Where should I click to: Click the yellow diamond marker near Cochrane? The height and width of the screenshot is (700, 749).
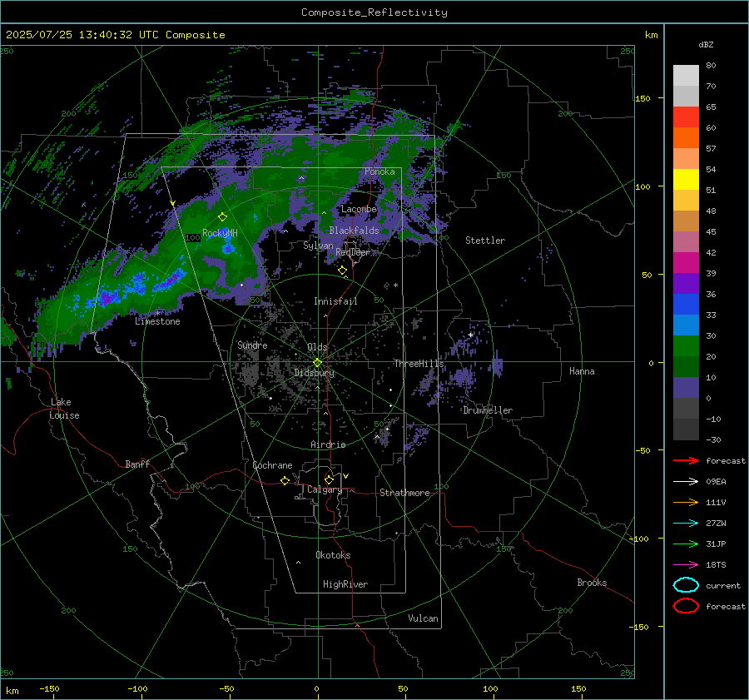pyautogui.click(x=285, y=481)
